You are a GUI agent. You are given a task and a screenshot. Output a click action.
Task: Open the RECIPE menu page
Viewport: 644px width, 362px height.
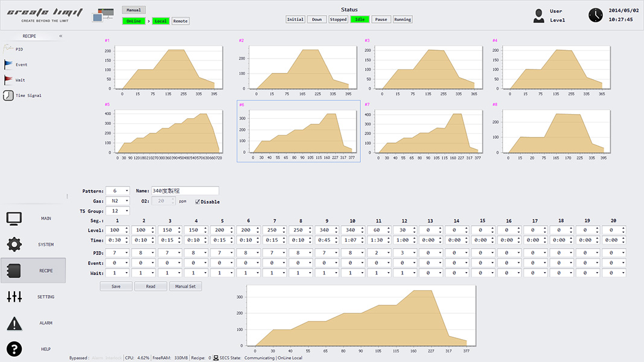33,270
